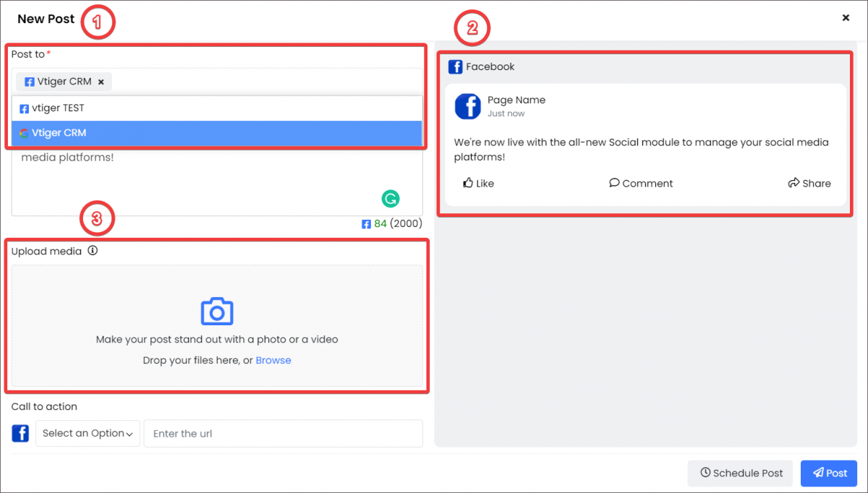Click the Share icon on the post preview

pos(793,183)
